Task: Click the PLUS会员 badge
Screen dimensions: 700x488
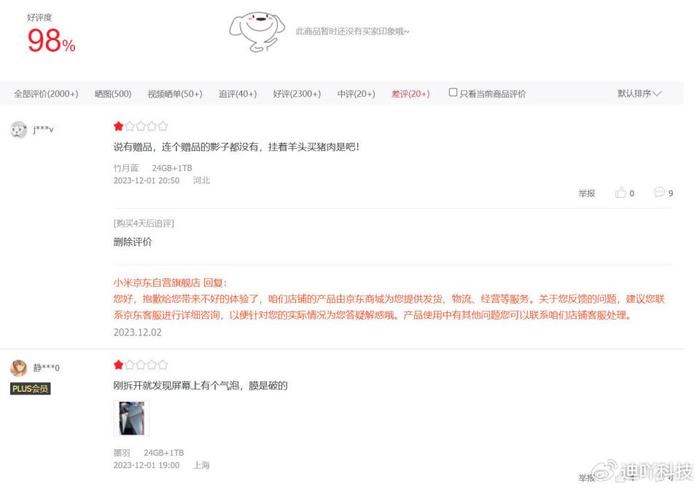Action: click(30, 388)
